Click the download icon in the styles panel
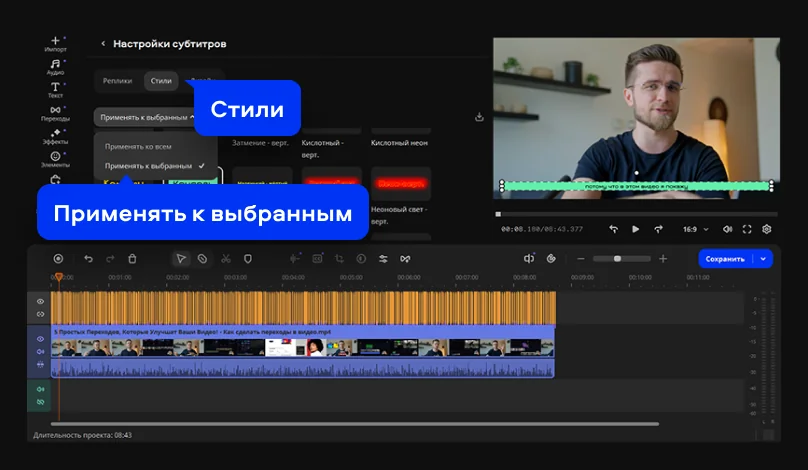Image resolution: width=808 pixels, height=470 pixels. [479, 117]
